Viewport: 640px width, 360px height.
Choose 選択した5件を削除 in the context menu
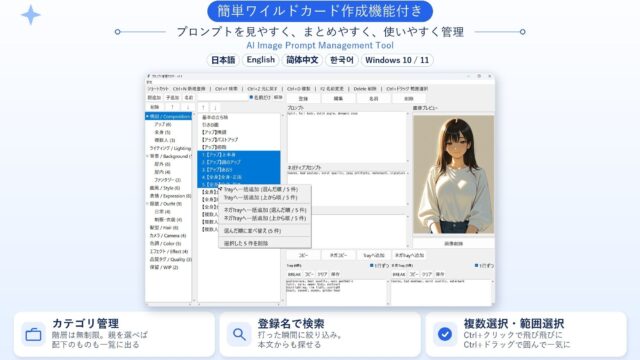246,243
